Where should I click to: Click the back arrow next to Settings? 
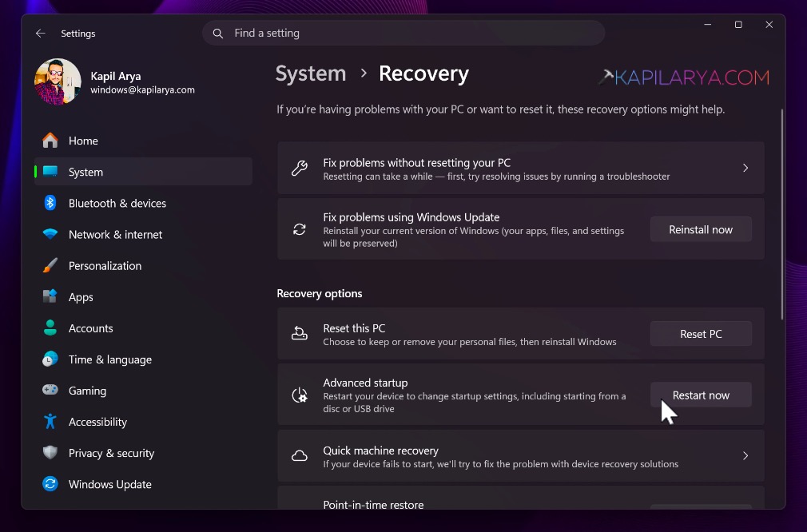(40, 34)
